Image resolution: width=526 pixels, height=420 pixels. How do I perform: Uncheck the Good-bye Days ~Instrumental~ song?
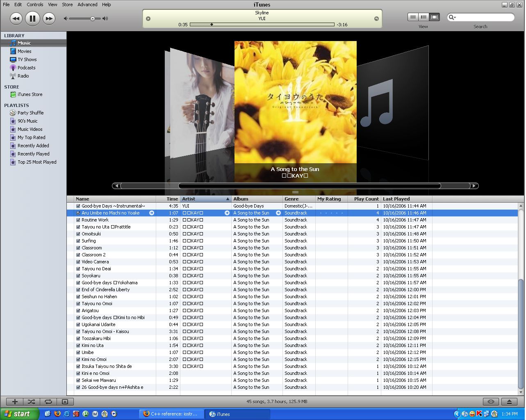[x=78, y=206]
